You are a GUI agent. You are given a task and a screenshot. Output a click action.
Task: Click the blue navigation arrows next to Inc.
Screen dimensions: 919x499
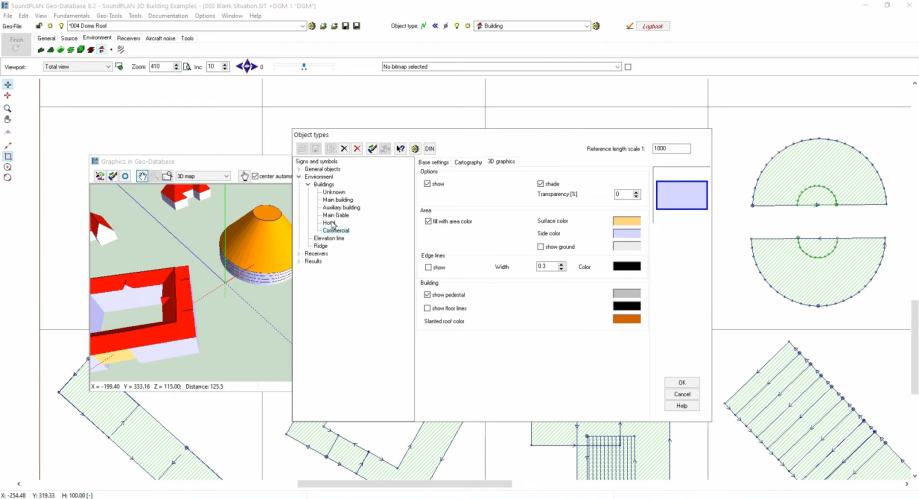point(246,67)
